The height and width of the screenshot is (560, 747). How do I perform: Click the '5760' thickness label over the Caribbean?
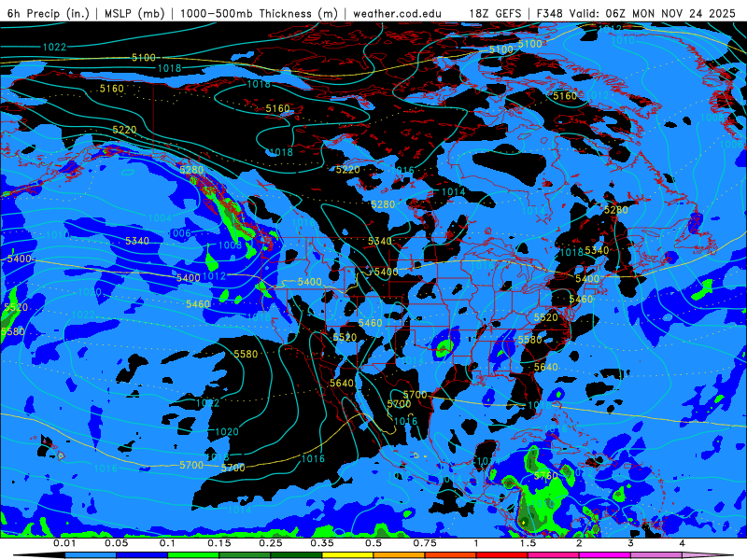pos(545,476)
